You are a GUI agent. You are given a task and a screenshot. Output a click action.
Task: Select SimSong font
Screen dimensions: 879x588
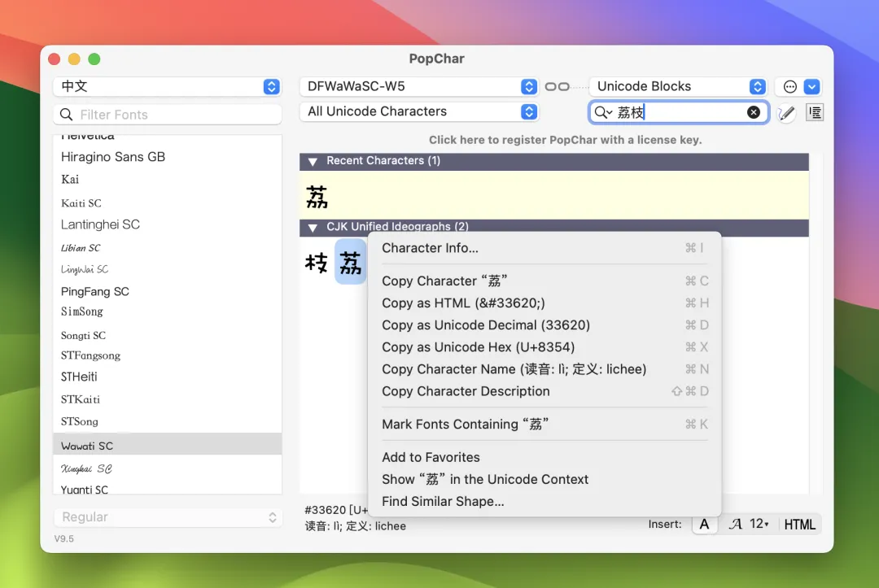[x=167, y=311]
